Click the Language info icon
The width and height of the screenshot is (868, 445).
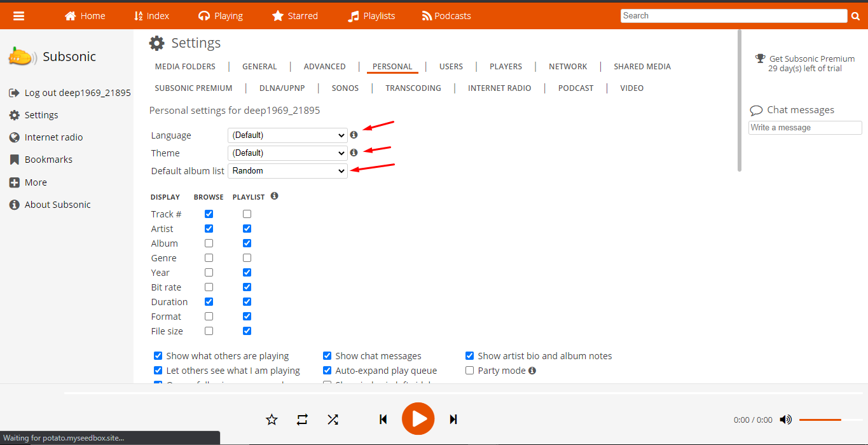pyautogui.click(x=354, y=135)
